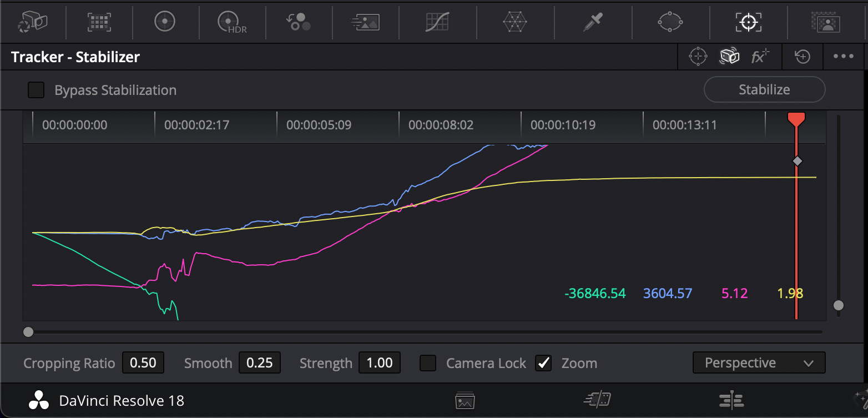Open the Curves palette
The width and height of the screenshot is (868, 418).
[437, 22]
